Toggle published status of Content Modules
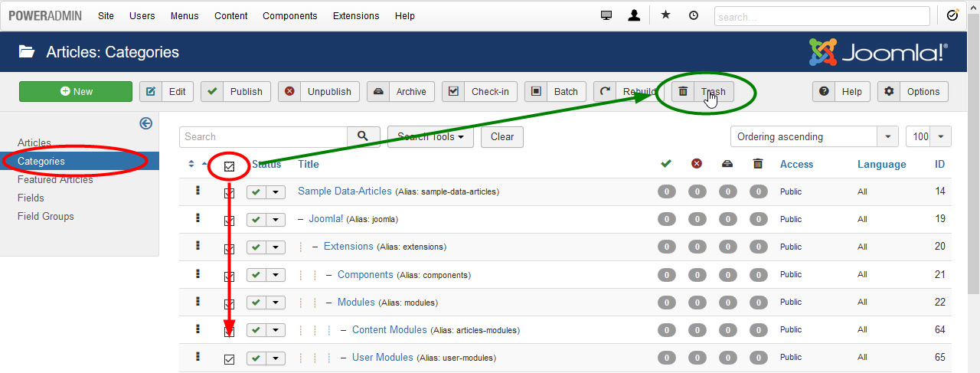 pyautogui.click(x=256, y=330)
